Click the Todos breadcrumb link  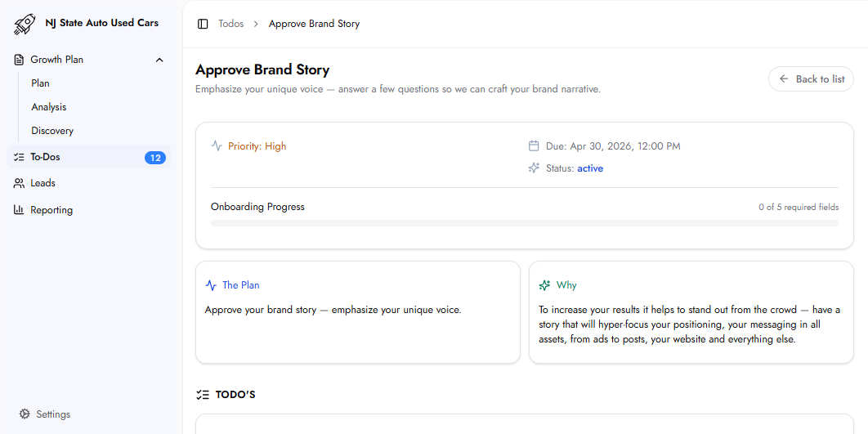(x=230, y=24)
